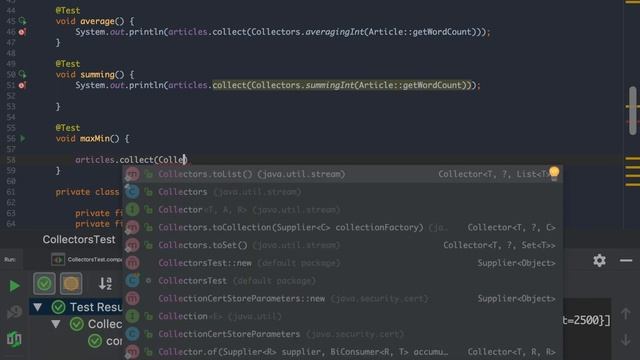640x360 pixels.
Task: Click the up arrow in console output
Action: click(x=626, y=313)
